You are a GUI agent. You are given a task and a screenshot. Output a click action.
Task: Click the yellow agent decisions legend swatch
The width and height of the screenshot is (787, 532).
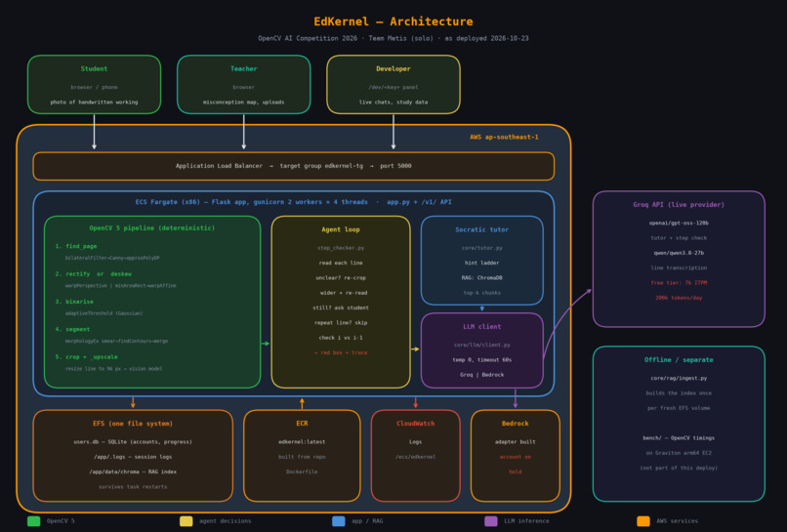(x=186, y=521)
